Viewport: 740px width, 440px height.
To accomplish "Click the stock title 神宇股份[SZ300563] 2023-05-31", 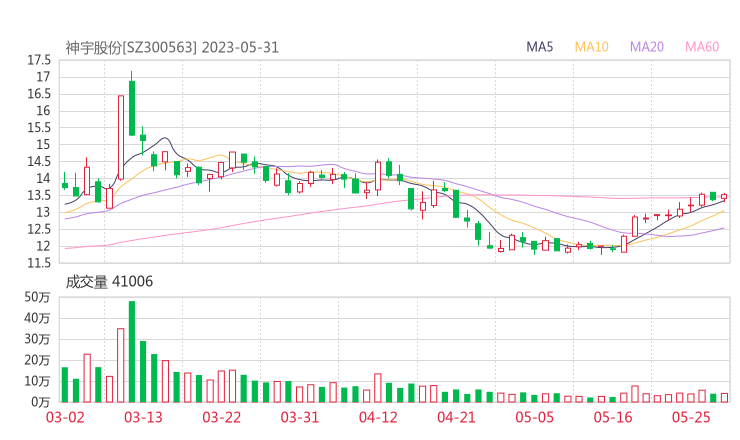I will click(x=172, y=48).
